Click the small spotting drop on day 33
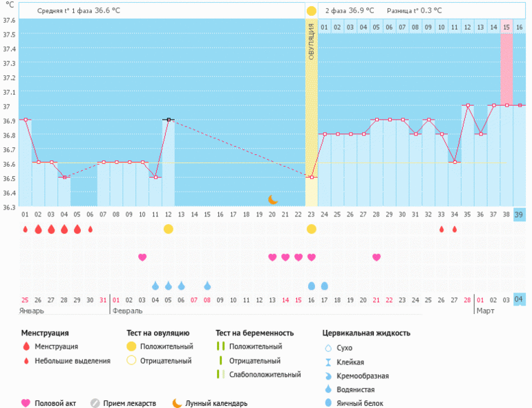 point(441,229)
